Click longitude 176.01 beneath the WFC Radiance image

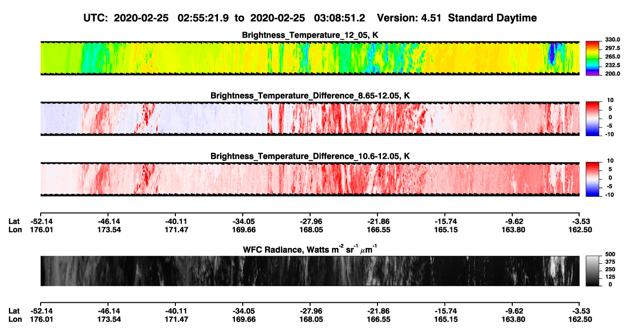(41, 320)
